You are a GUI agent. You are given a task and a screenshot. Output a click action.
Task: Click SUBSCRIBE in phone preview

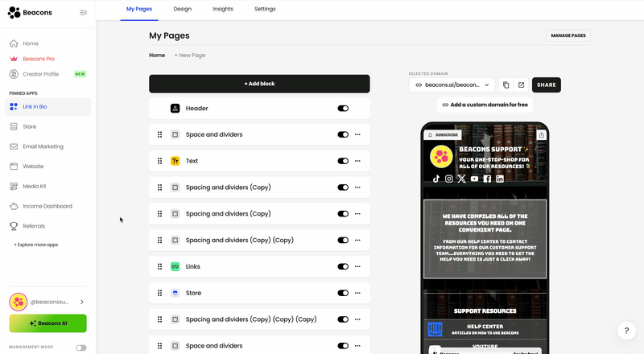coord(444,134)
